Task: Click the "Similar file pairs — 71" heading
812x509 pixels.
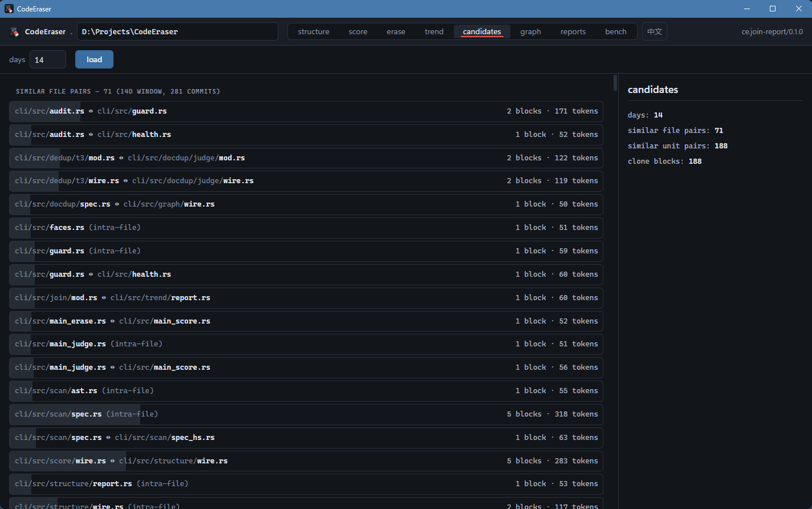Action: (x=118, y=91)
